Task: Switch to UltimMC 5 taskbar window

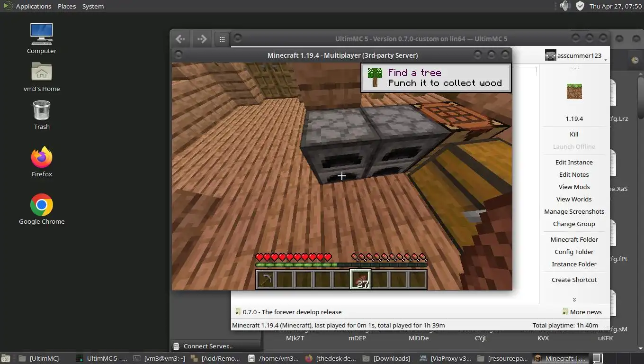Action: [101, 358]
